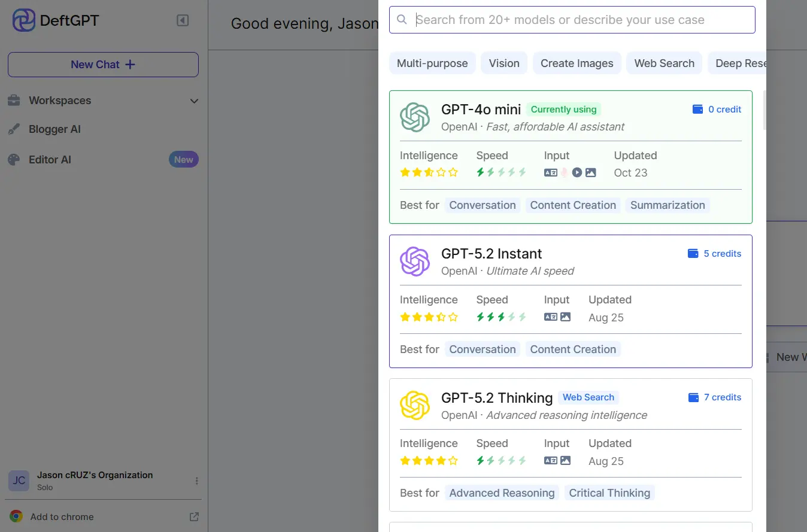Start a New Chat
807x532 pixels.
pyautogui.click(x=103, y=65)
